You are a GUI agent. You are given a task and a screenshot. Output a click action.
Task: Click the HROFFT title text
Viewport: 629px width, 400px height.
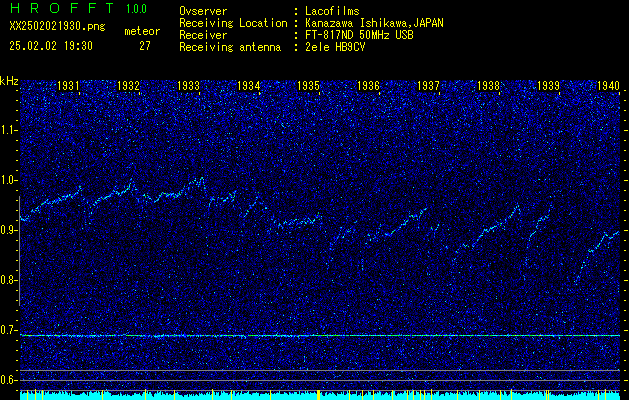62,8
